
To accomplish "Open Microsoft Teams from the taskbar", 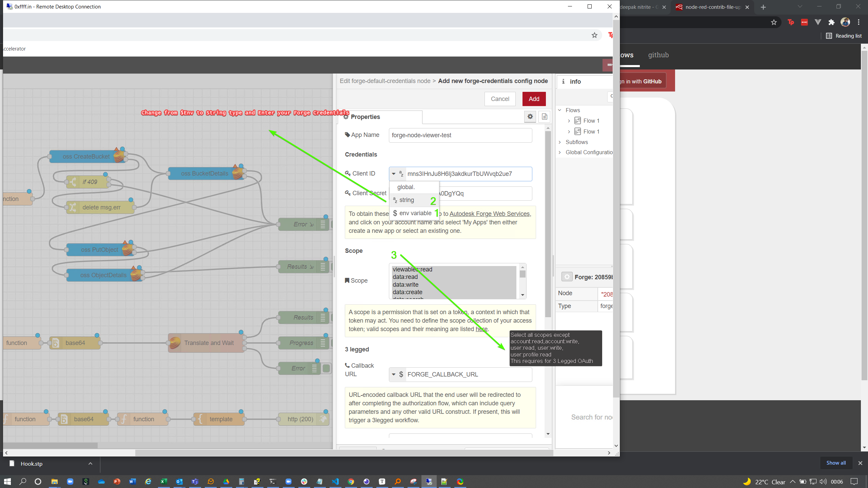I will pos(195,481).
